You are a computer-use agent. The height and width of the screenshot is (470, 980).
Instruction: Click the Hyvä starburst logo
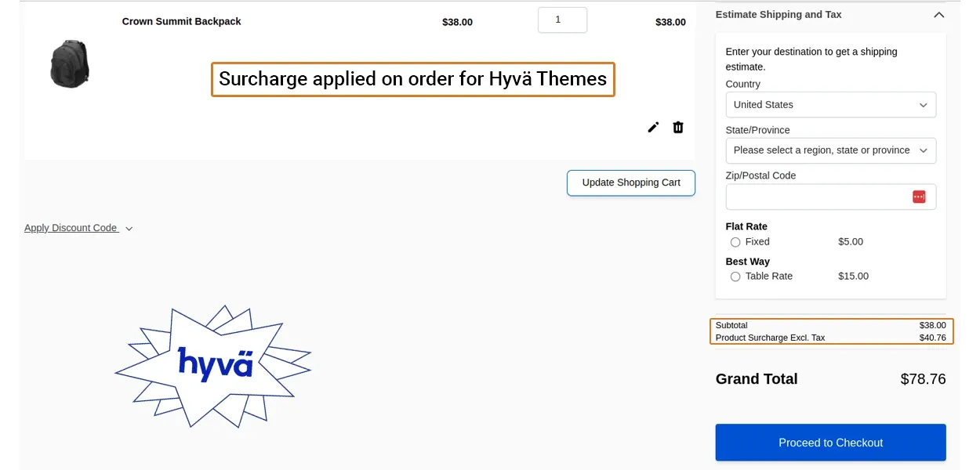coord(213,366)
